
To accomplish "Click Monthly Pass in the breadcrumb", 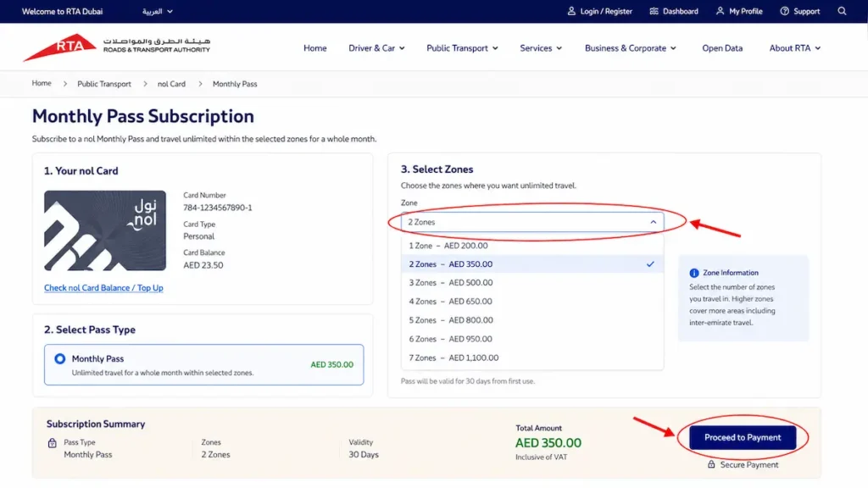I will (235, 84).
